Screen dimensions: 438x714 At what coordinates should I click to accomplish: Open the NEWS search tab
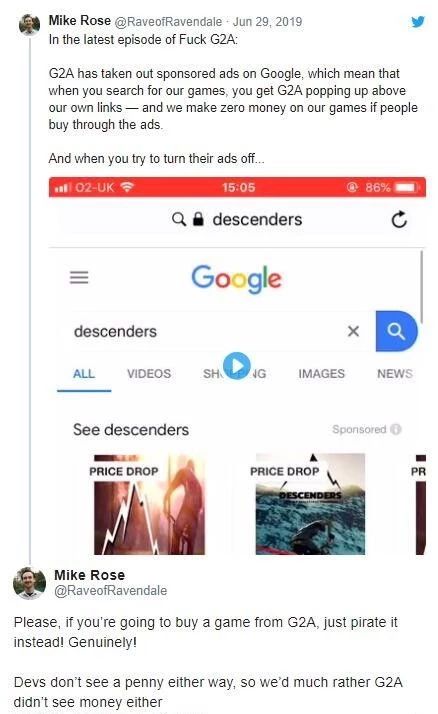[395, 374]
